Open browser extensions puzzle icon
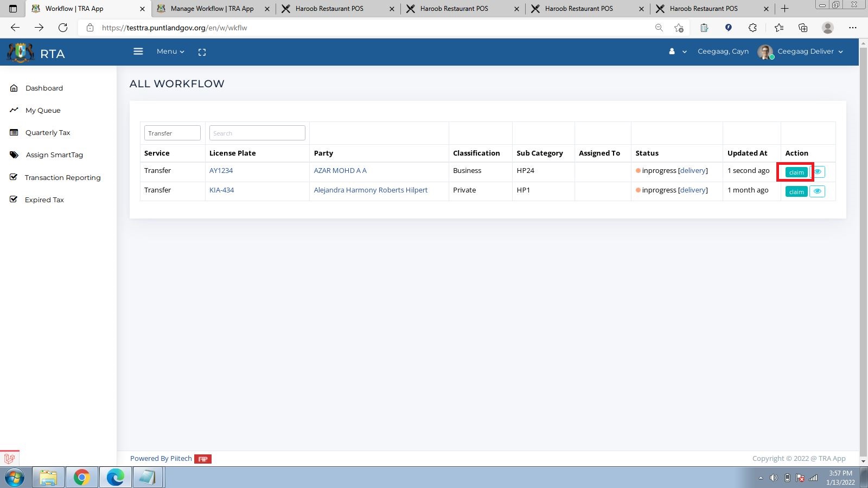The width and height of the screenshot is (868, 488). [752, 28]
